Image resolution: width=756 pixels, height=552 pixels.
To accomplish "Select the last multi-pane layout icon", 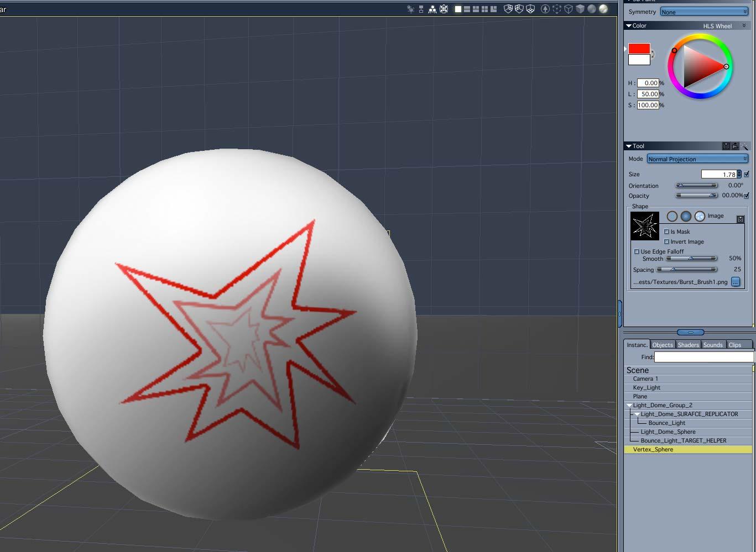I will pos(493,9).
